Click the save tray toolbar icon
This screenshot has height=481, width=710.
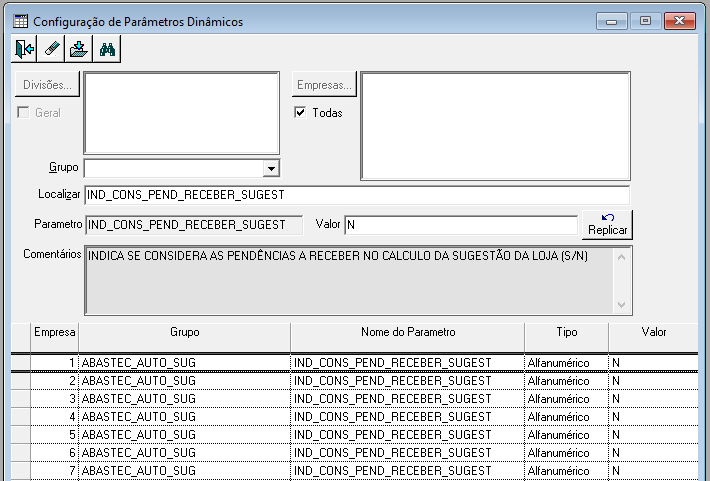click(x=79, y=48)
